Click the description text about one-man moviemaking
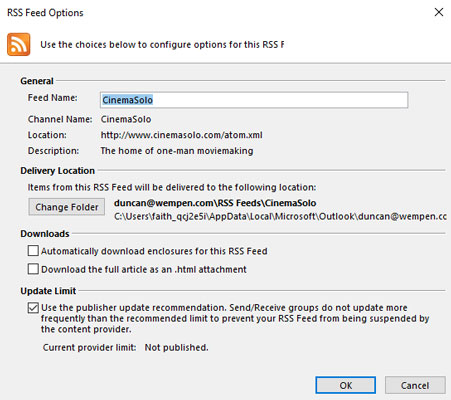 177,151
